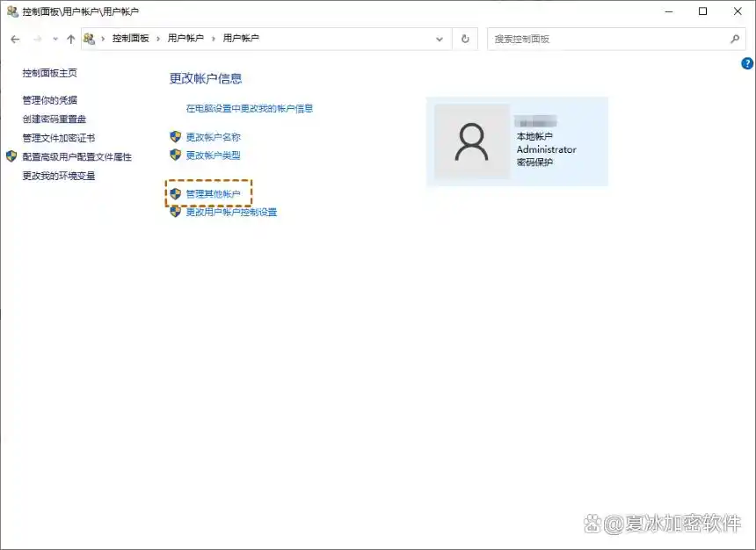Open help via the blue question mark icon
Screen dimensions: 756x550
[746, 63]
